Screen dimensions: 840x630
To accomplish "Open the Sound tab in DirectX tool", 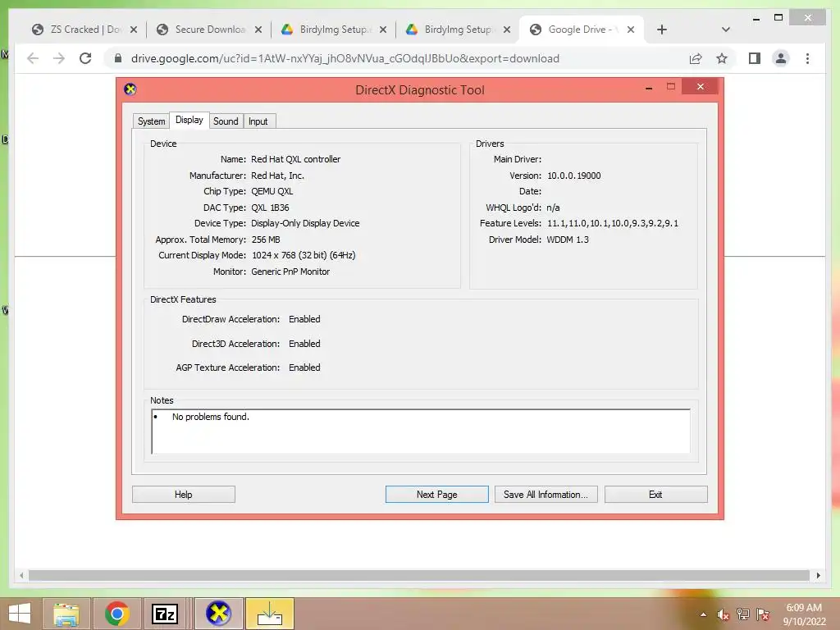I will pos(226,121).
